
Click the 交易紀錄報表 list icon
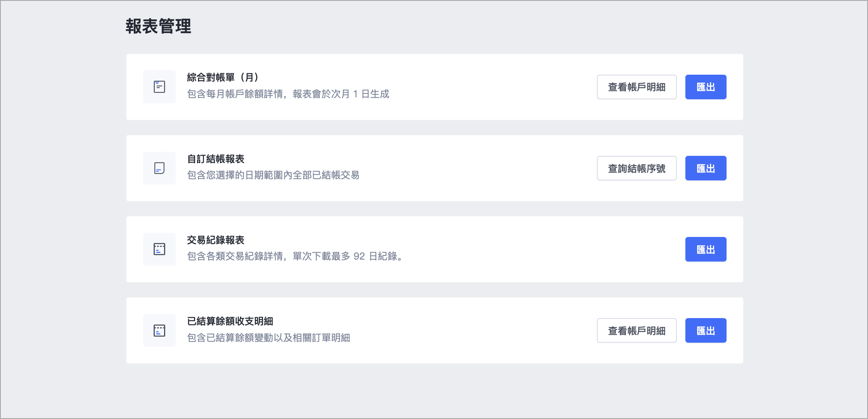pyautogui.click(x=159, y=249)
